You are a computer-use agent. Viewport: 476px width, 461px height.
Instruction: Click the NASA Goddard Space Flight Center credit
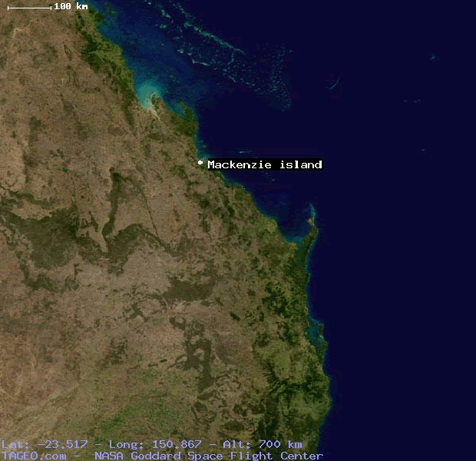tap(209, 455)
